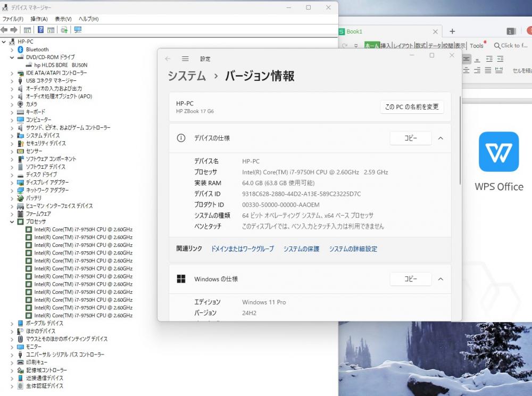Open ドメインまたはワークグループ link
Screen dimensions: 532x396
tap(242, 249)
